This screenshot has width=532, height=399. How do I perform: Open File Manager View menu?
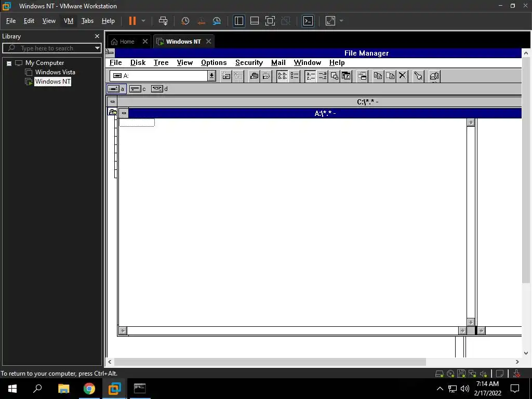click(184, 63)
